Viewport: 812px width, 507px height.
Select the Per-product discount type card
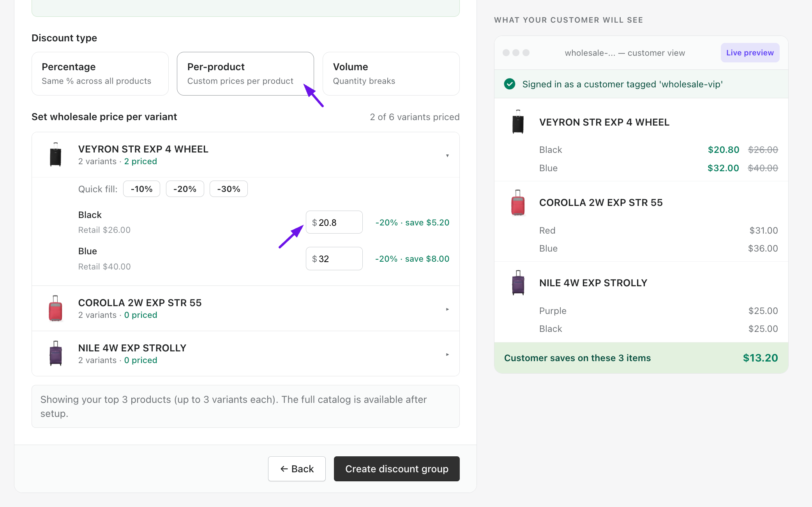(x=245, y=74)
